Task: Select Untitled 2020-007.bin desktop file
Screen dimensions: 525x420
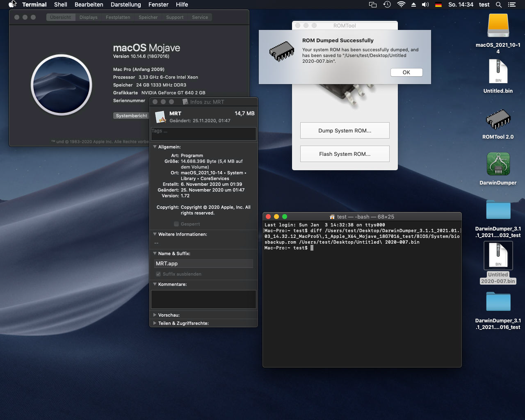Action: tap(498, 255)
